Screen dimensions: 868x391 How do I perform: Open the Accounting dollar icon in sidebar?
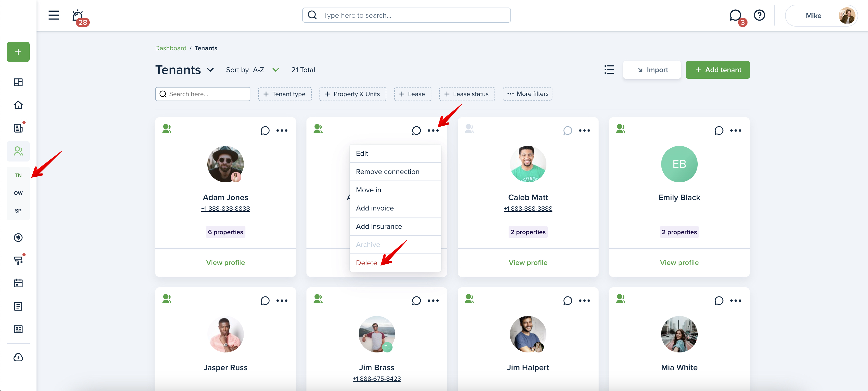pos(18,238)
